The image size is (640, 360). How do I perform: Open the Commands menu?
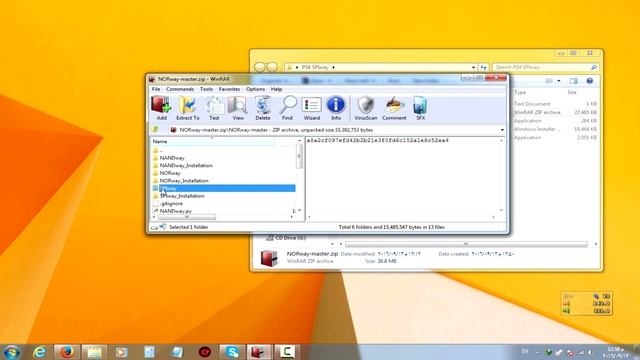click(180, 89)
